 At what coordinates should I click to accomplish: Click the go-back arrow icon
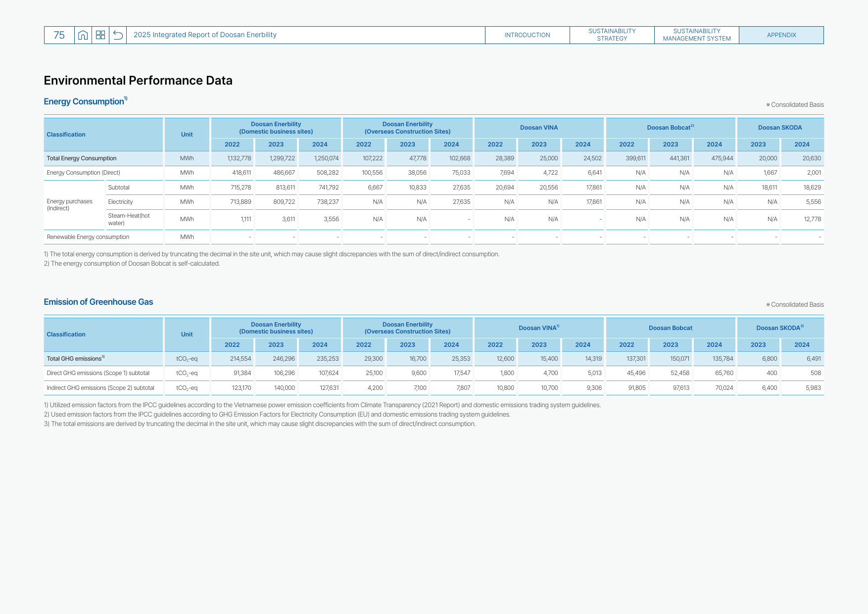(x=118, y=35)
